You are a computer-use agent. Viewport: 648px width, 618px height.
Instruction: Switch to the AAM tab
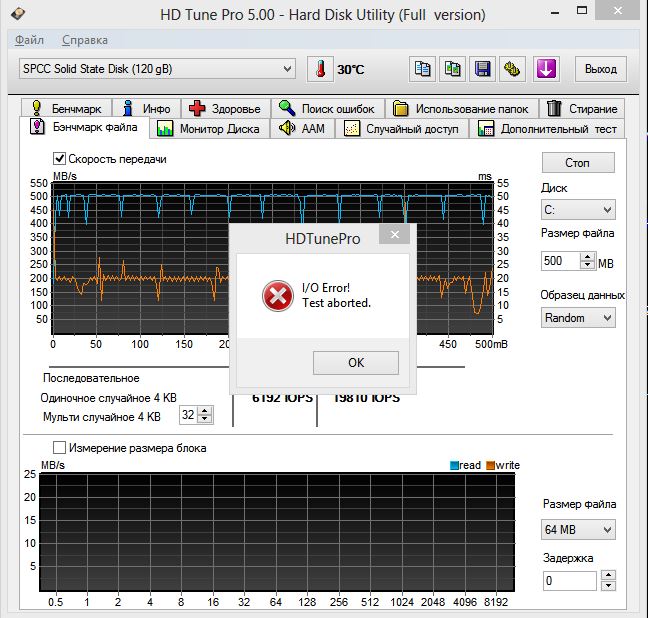[302, 129]
